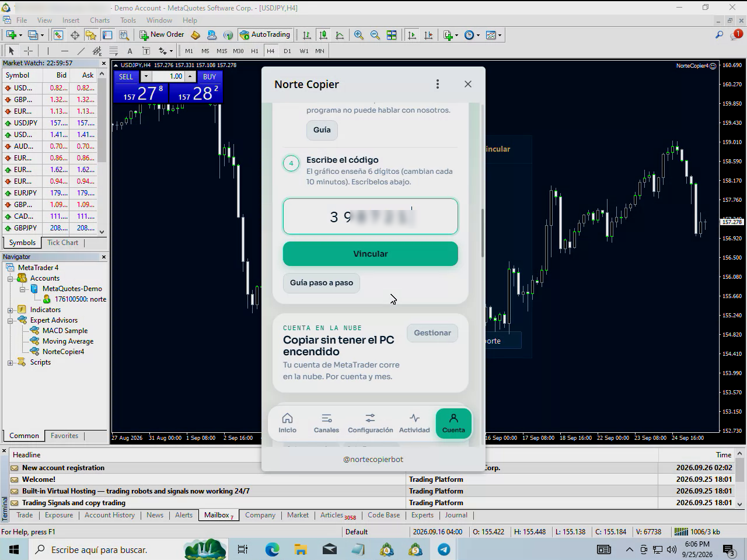This screenshot has width=747, height=560.
Task: Click the green Vincular button
Action: coord(371,254)
